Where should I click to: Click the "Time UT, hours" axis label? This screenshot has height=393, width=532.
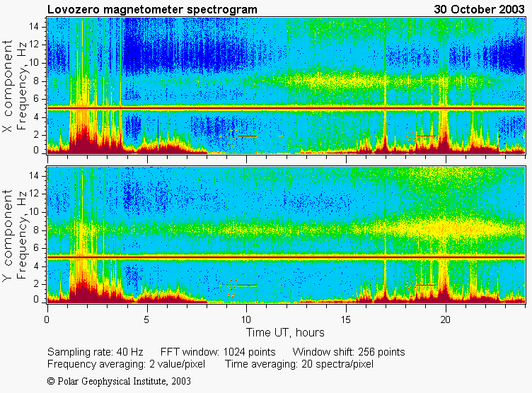click(285, 332)
